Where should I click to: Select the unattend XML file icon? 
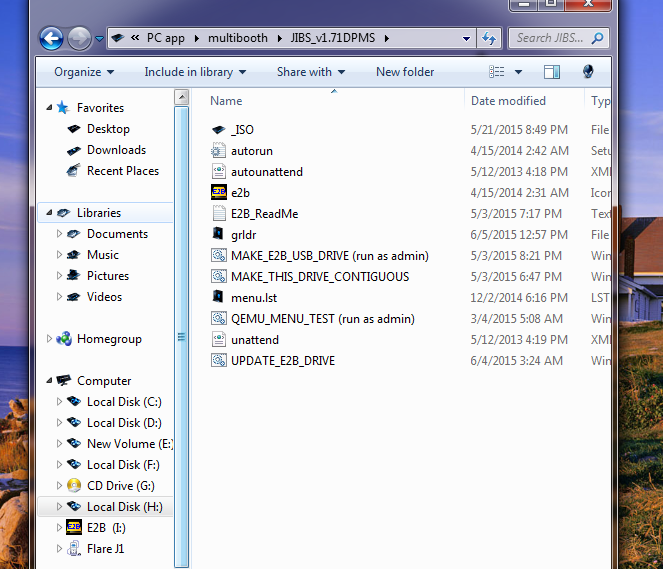(219, 339)
